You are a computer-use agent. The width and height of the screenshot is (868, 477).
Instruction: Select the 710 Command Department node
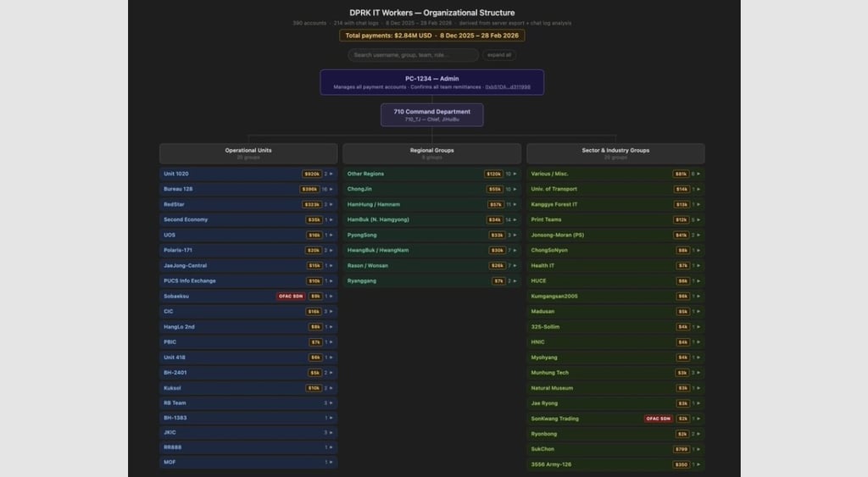[x=431, y=115]
